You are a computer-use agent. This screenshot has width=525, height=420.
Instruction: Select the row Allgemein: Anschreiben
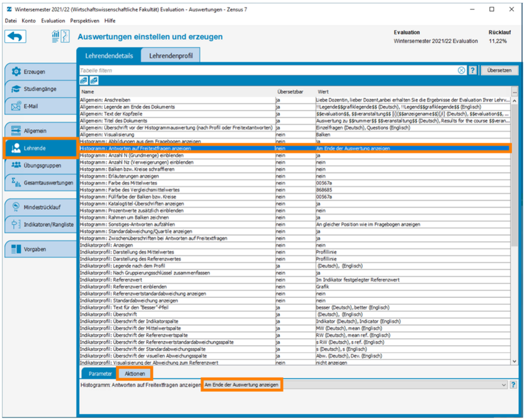click(295, 100)
